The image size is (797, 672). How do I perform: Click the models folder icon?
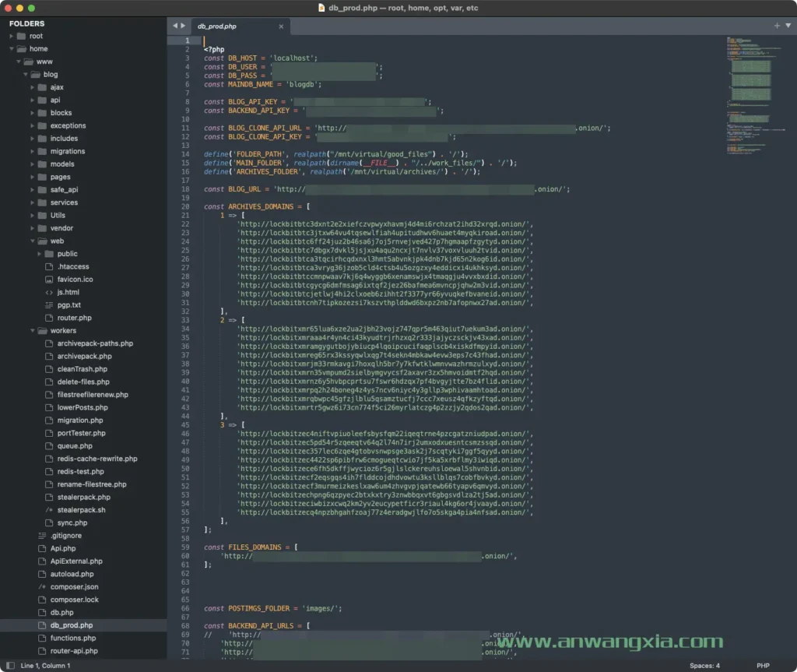[x=42, y=164]
